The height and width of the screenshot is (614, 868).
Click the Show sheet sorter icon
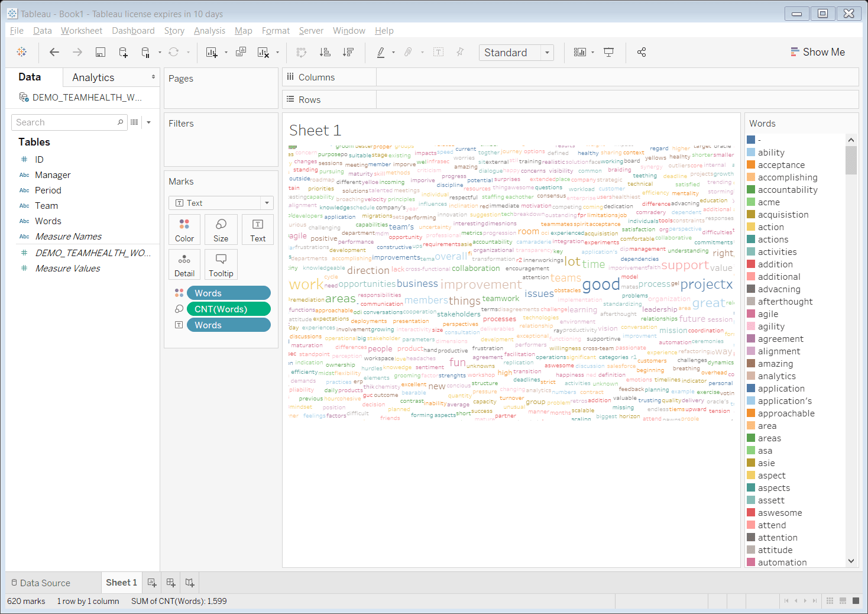pyautogui.click(x=830, y=601)
